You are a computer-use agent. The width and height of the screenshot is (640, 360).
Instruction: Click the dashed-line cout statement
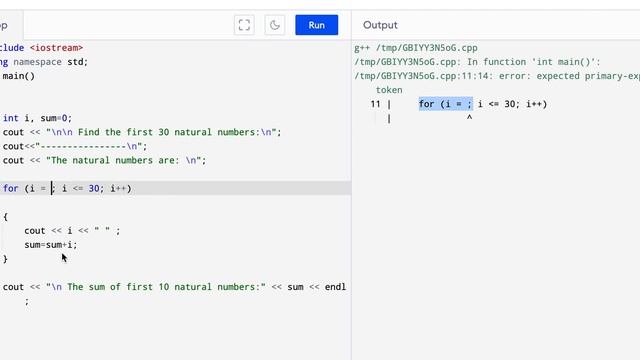click(x=75, y=146)
